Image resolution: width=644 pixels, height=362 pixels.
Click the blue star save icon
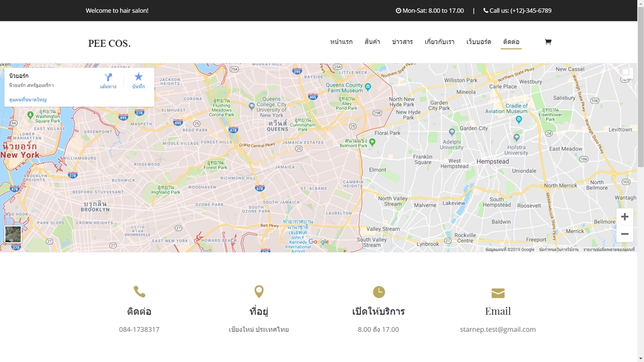(x=138, y=77)
